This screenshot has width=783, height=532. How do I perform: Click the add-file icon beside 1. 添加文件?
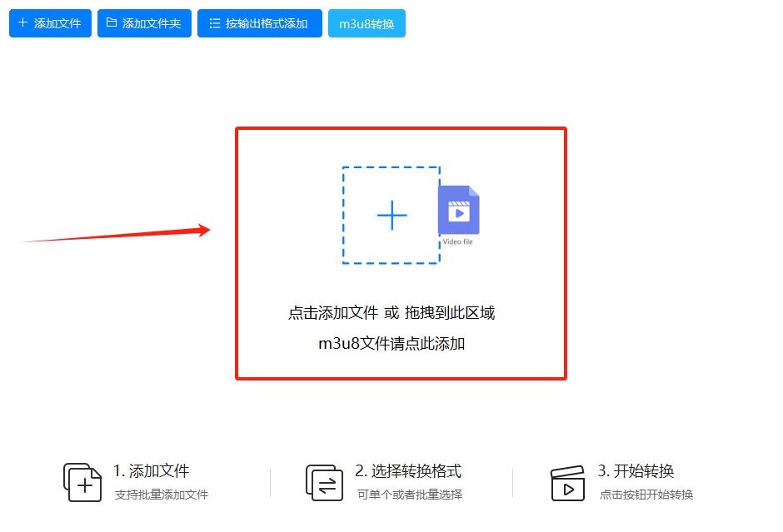pos(82,482)
